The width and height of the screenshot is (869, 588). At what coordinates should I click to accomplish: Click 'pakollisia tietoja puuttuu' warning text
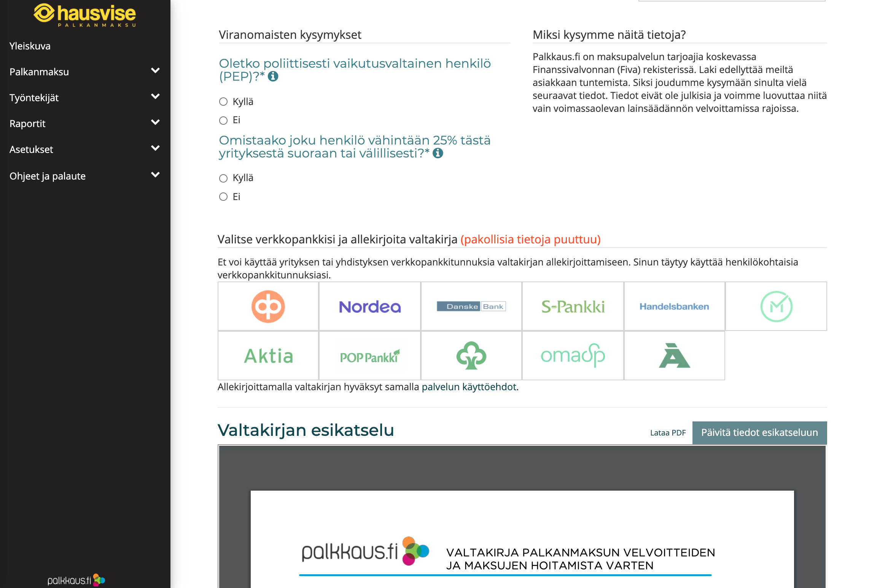tap(530, 240)
